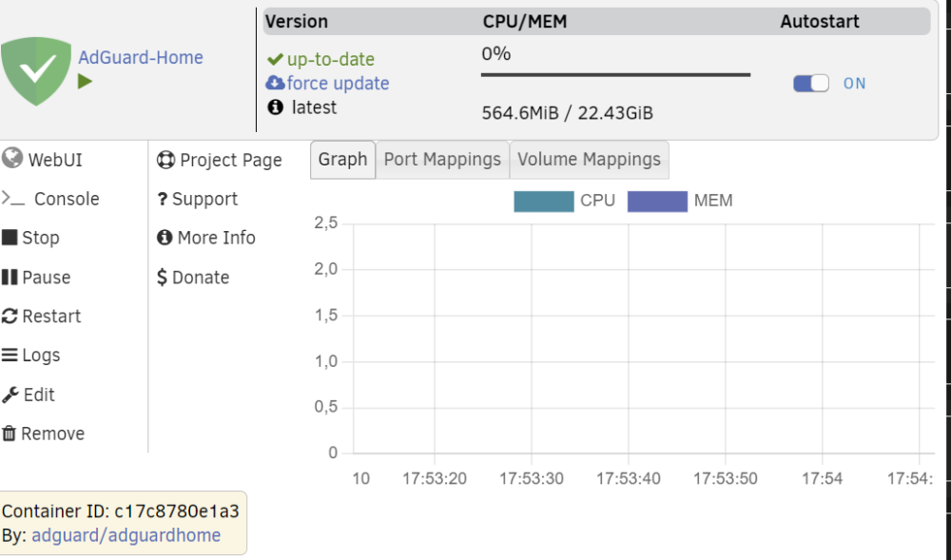The image size is (951, 560).
Task: Toggle the Autostart switch off
Action: tap(811, 83)
